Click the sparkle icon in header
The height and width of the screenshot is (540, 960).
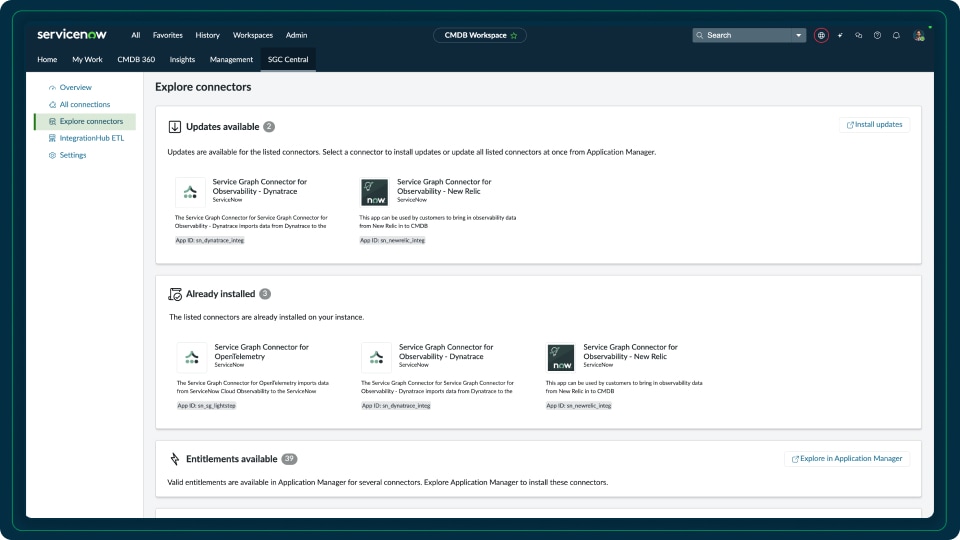pos(840,36)
